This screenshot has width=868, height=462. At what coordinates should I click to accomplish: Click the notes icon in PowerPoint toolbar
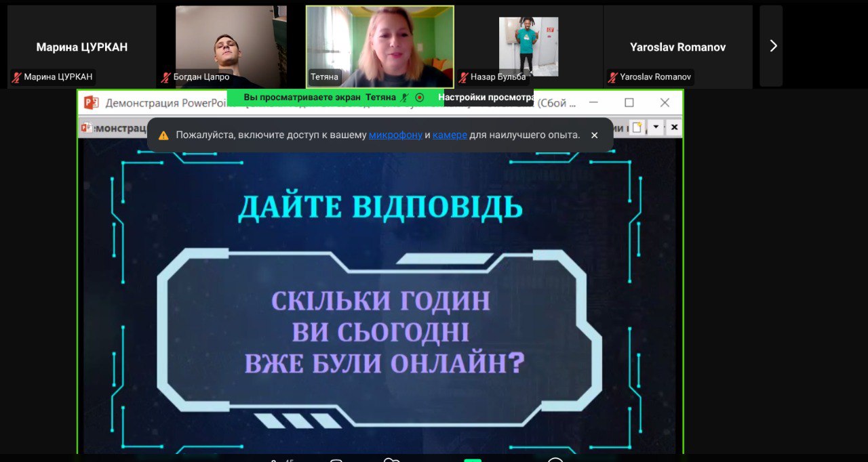pos(636,127)
